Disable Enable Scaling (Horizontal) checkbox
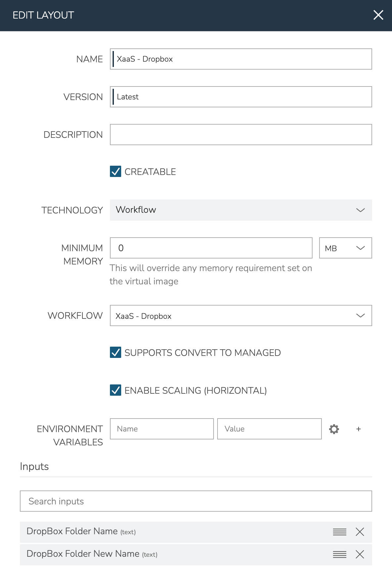The width and height of the screenshot is (392, 572). (116, 390)
